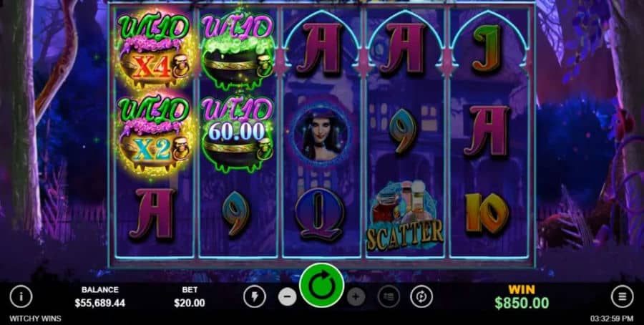The height and width of the screenshot is (325, 644).
Task: Click the Q symbol on reel three
Action: [x=320, y=213]
